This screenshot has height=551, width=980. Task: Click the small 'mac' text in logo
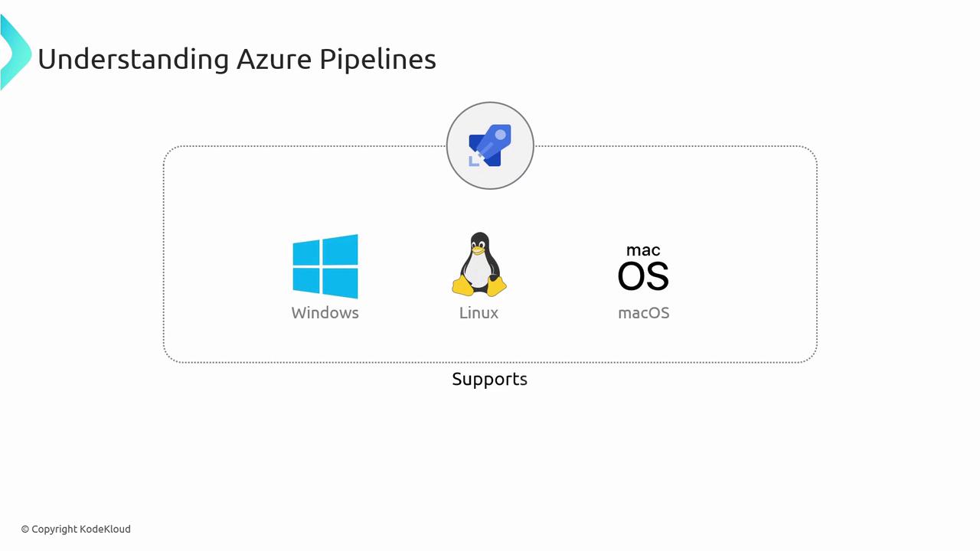643,250
